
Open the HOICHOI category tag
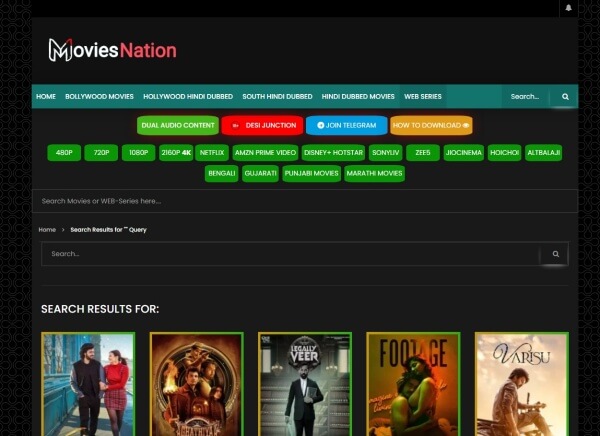point(504,152)
